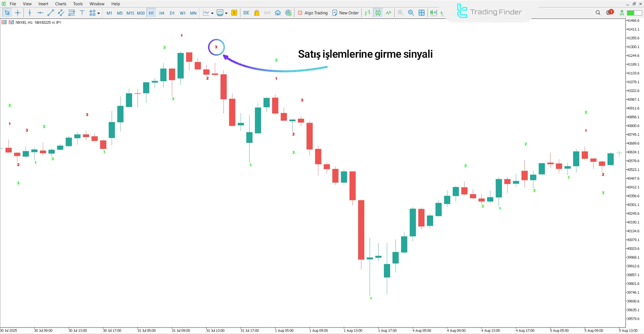644x334 pixels.
Task: Pick the Trendline drawing tool
Action: click(x=51, y=13)
